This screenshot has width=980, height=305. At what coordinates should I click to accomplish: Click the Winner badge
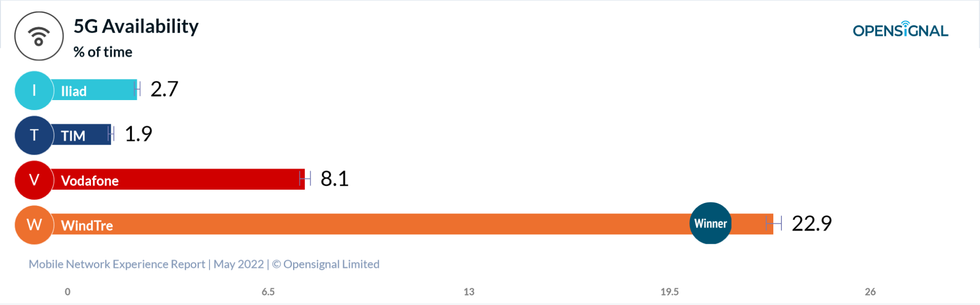(710, 223)
